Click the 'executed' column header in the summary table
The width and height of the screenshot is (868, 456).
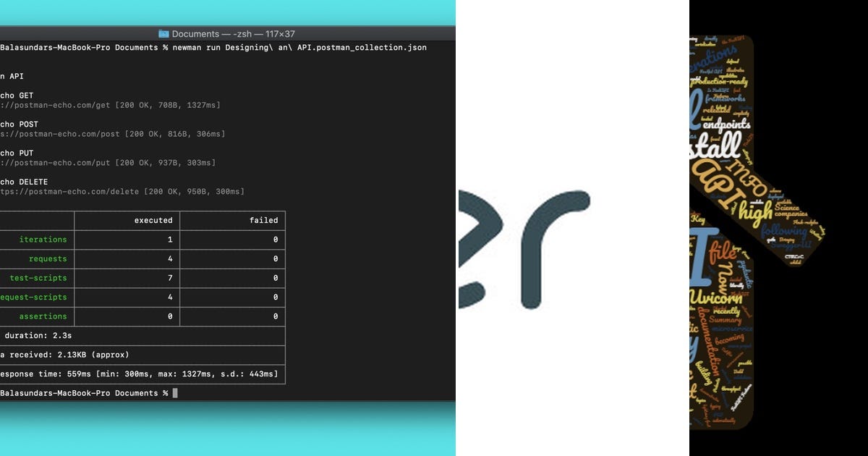(x=152, y=220)
